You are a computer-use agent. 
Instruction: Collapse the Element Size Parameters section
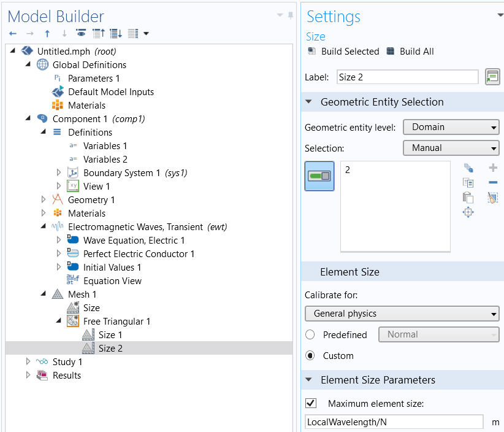pyautogui.click(x=309, y=380)
